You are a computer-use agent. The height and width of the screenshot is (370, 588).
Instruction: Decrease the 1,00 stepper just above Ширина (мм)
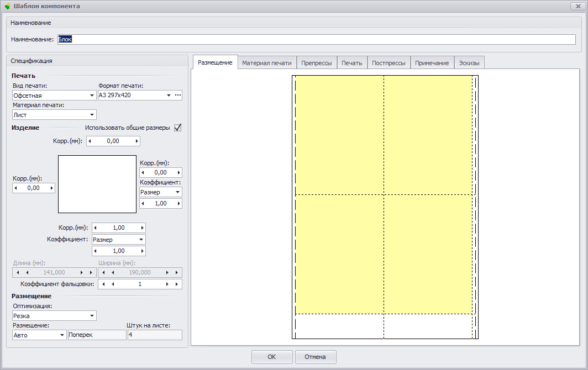pos(95,251)
